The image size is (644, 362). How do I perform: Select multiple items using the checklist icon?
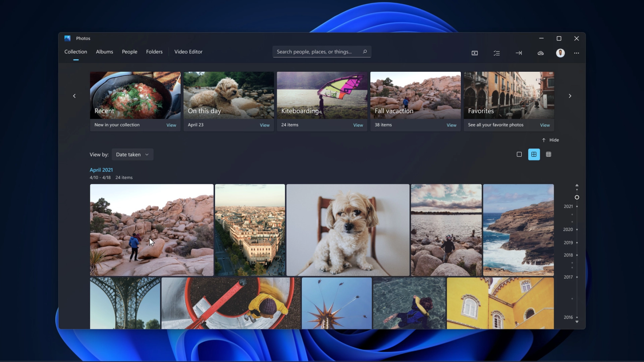[x=497, y=53]
